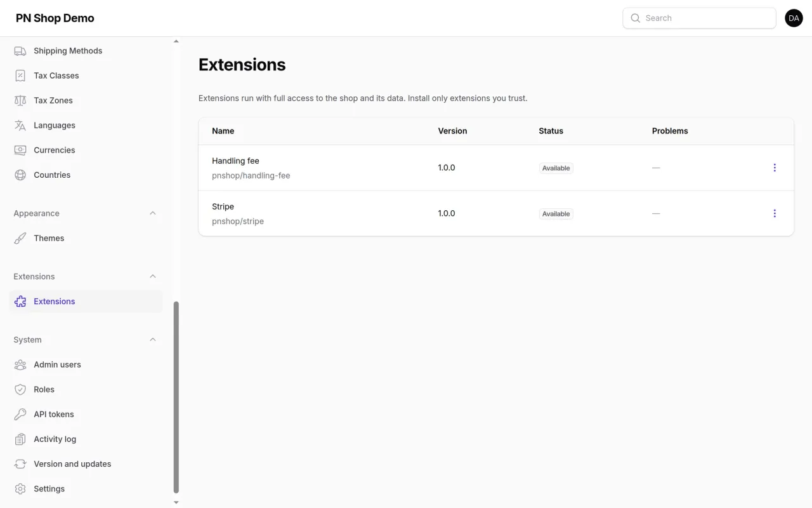Click the sidebar scroll-up arrow

pyautogui.click(x=176, y=41)
